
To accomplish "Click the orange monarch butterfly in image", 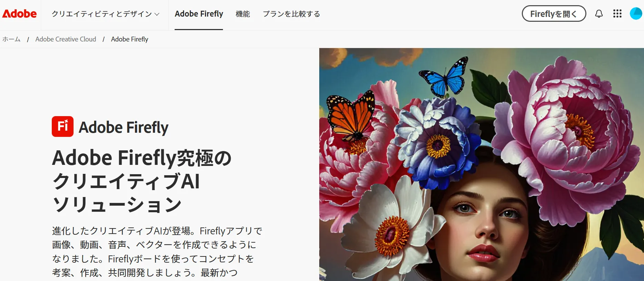I will point(351,116).
